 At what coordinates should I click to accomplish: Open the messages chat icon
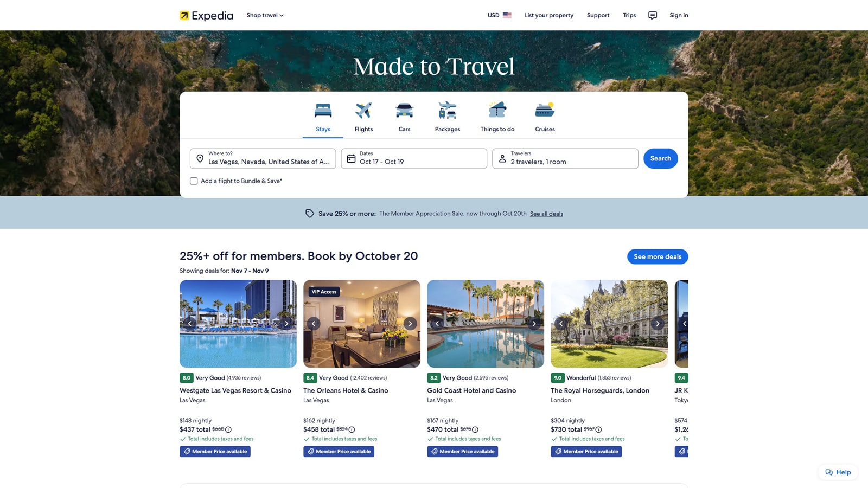[x=653, y=15]
